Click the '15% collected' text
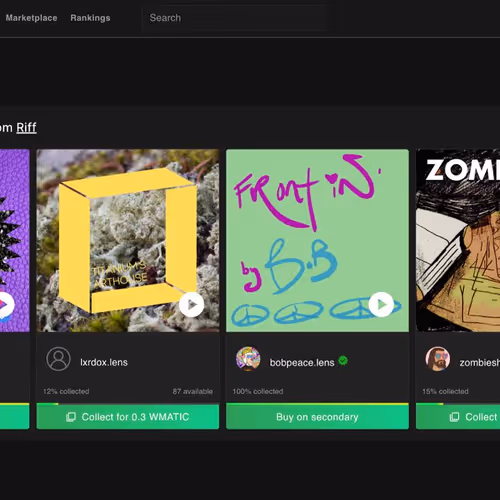 coord(445,391)
